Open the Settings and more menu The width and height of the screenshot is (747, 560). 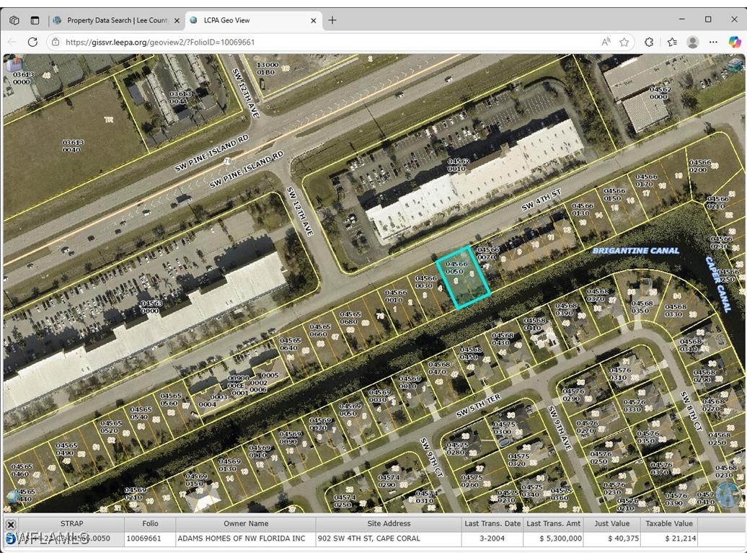pos(713,42)
